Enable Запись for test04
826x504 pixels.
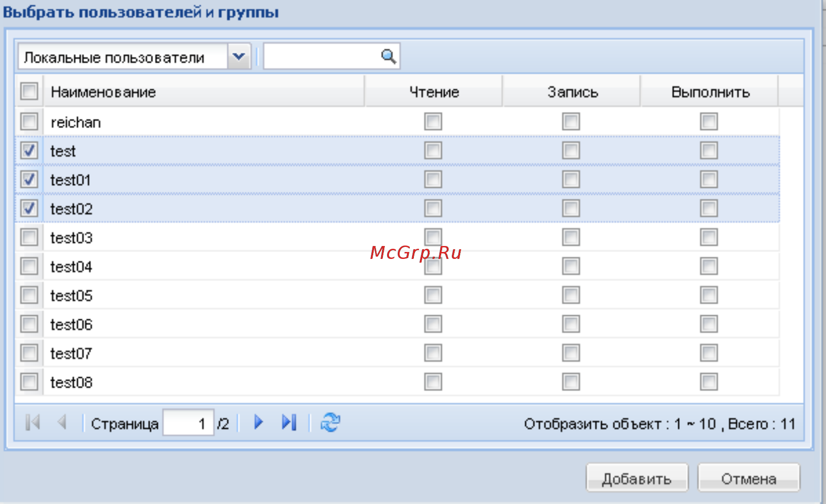571,266
